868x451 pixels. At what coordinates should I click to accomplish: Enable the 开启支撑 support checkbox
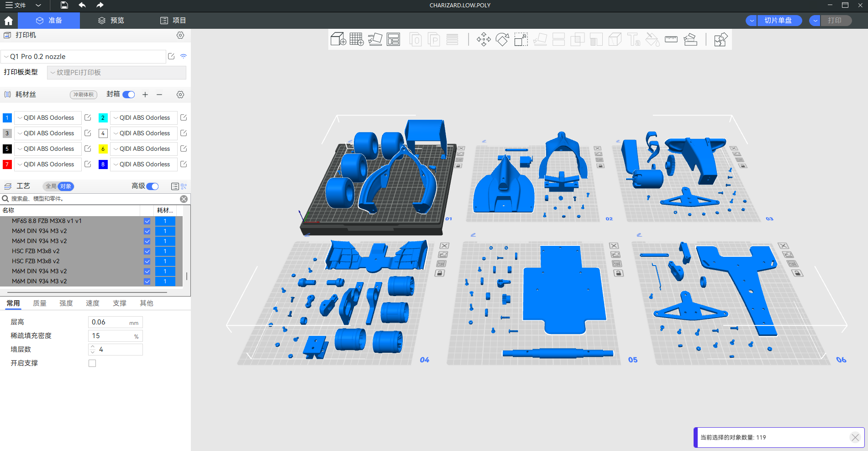pos(92,363)
